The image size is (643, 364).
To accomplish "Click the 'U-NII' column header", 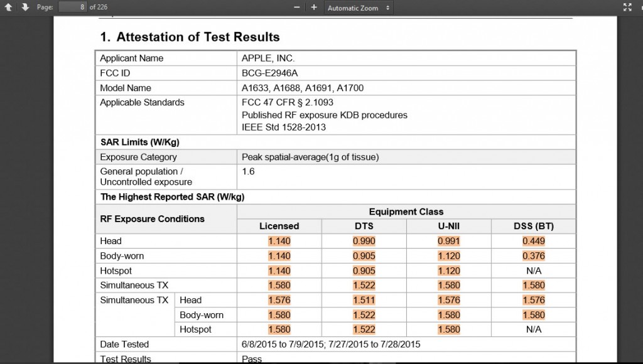I will coord(448,226).
